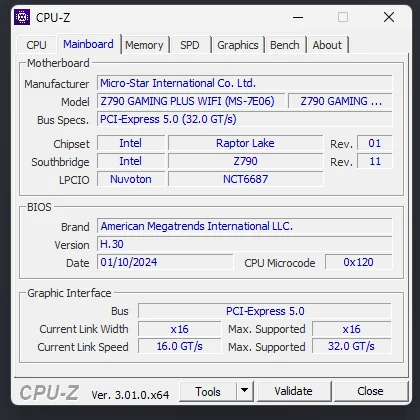This screenshot has width=420, height=420.
Task: Click the Raptor Lake chipset field
Action: click(245, 143)
